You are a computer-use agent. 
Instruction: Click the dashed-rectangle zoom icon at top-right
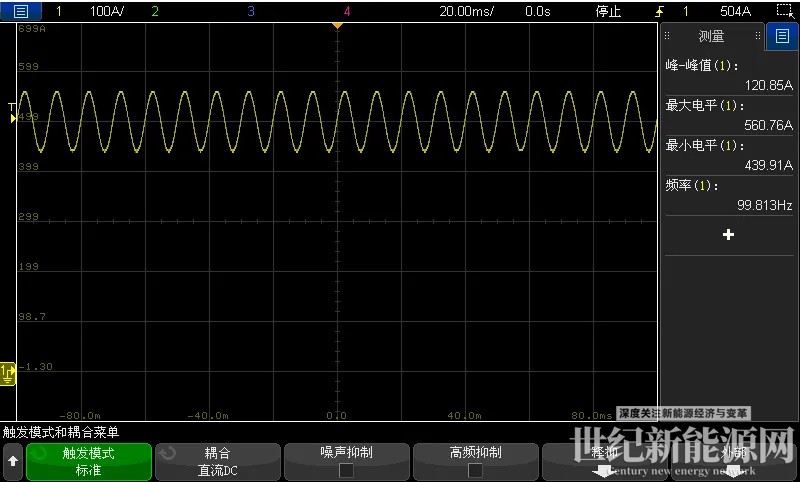[784, 12]
